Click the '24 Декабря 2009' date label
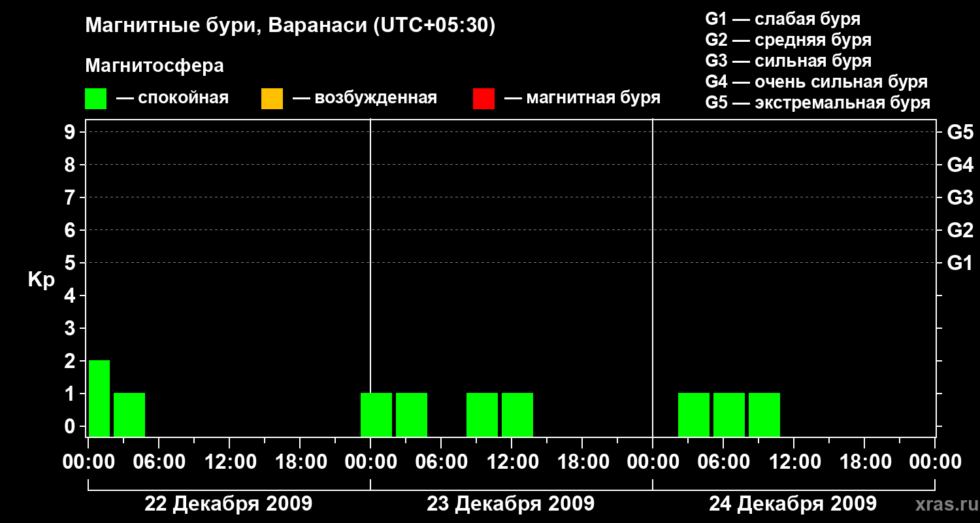 (x=793, y=504)
